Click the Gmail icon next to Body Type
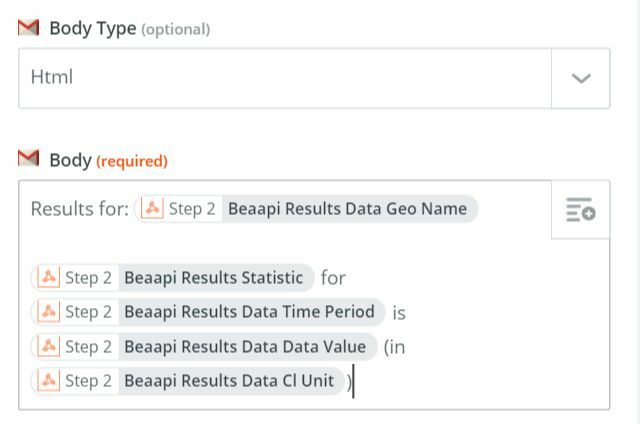The height and width of the screenshot is (424, 640). tap(29, 28)
